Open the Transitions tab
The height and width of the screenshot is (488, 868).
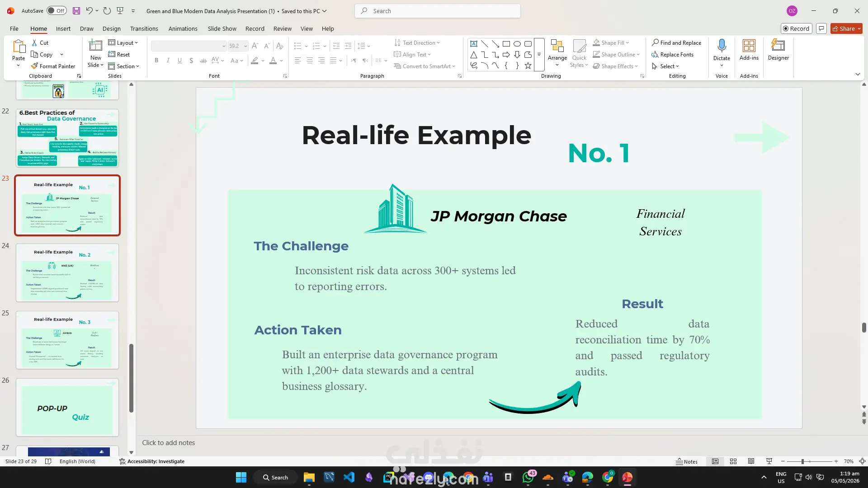144,28
